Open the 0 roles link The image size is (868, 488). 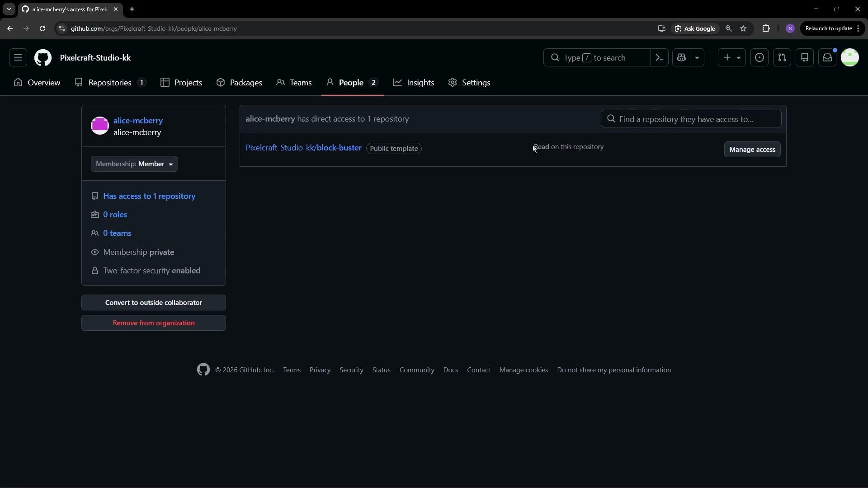point(115,215)
